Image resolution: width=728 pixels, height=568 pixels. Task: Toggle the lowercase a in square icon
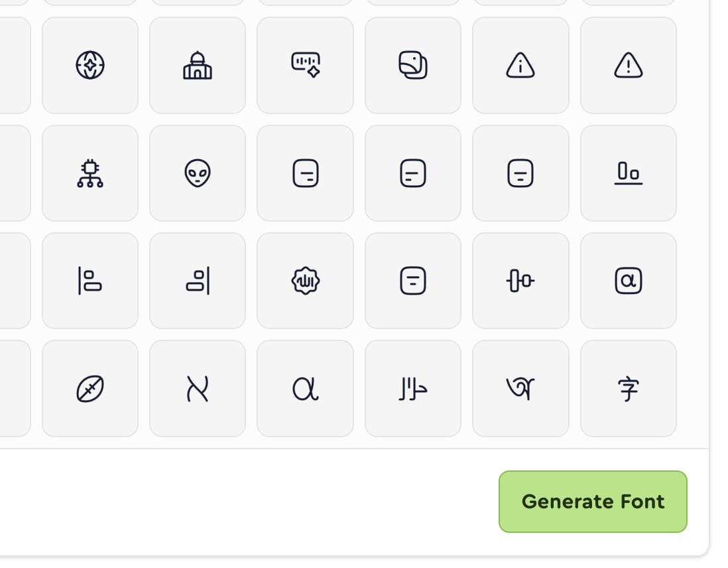click(x=628, y=280)
